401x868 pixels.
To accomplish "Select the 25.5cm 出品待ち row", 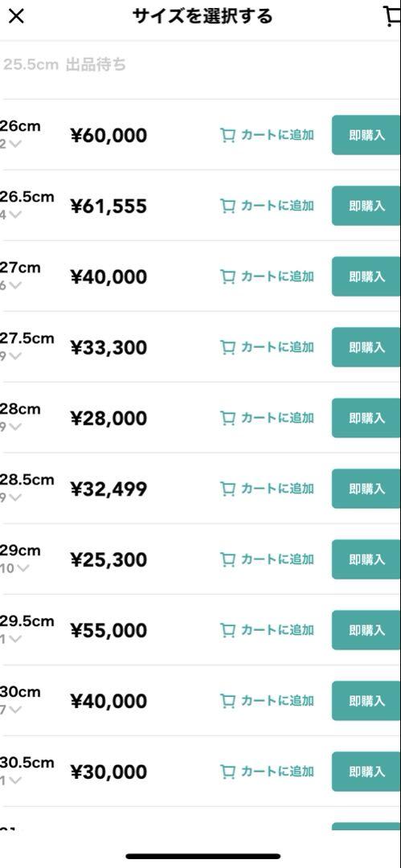I will tap(201, 65).
